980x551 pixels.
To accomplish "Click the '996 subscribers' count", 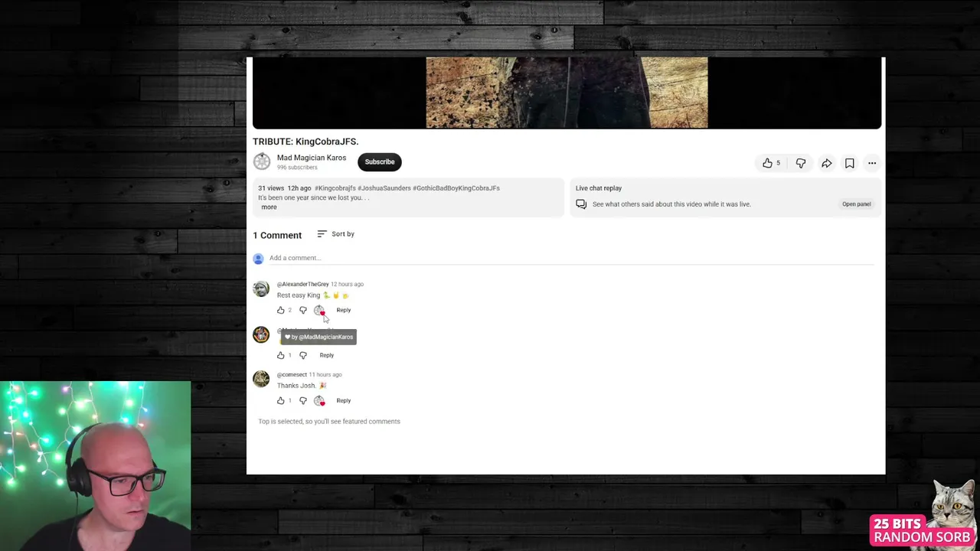I will (x=297, y=168).
